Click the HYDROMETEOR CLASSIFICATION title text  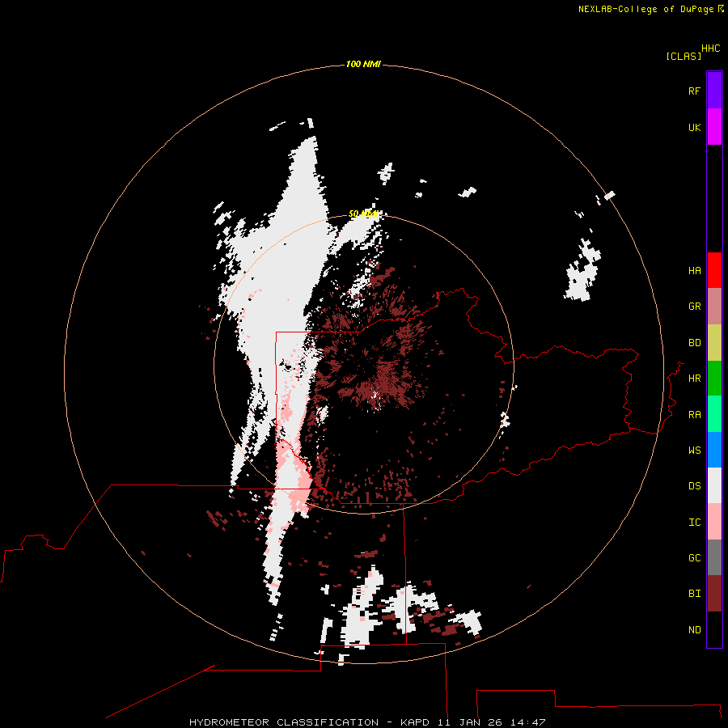pyautogui.click(x=284, y=722)
